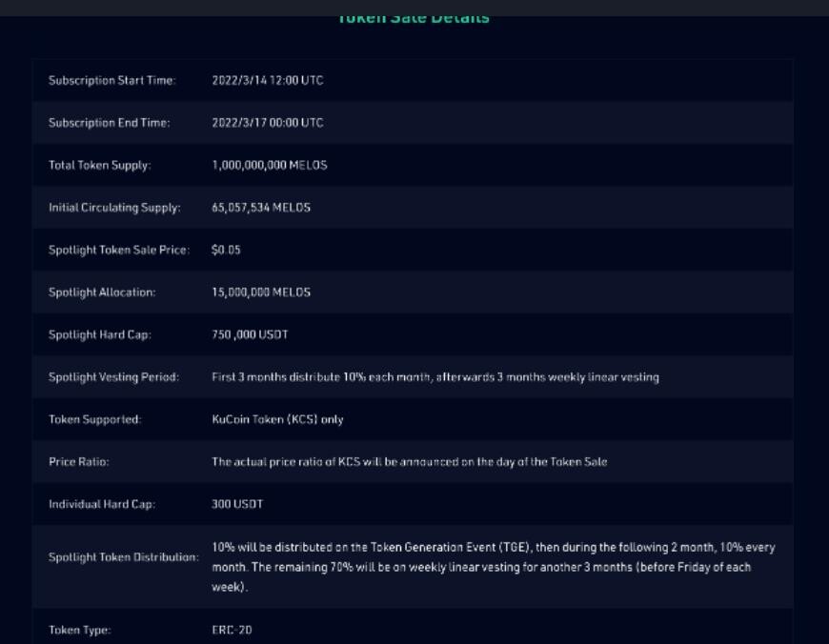Click the 'Spotlight Token Distribution:' label

[x=124, y=557]
